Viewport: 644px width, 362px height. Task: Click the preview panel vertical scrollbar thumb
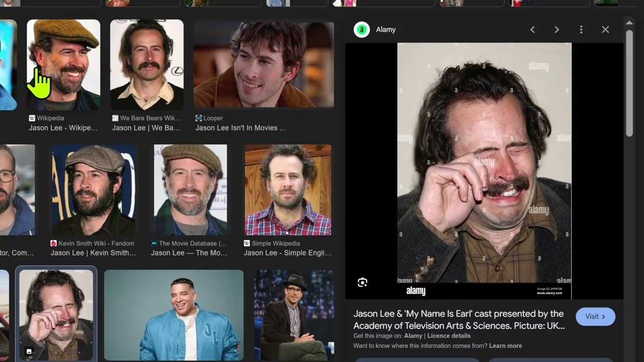click(x=629, y=83)
